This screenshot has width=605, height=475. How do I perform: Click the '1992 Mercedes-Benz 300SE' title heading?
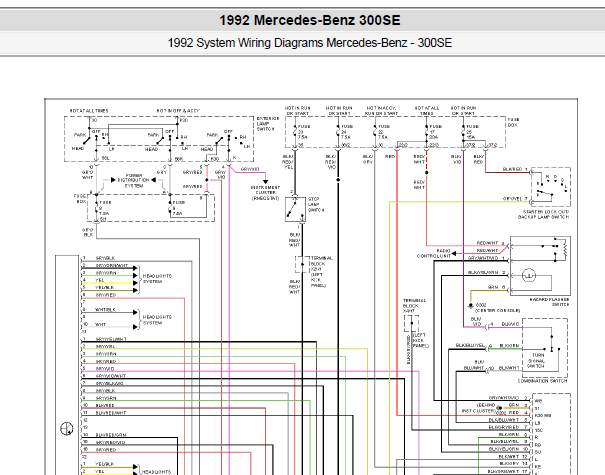(310, 20)
